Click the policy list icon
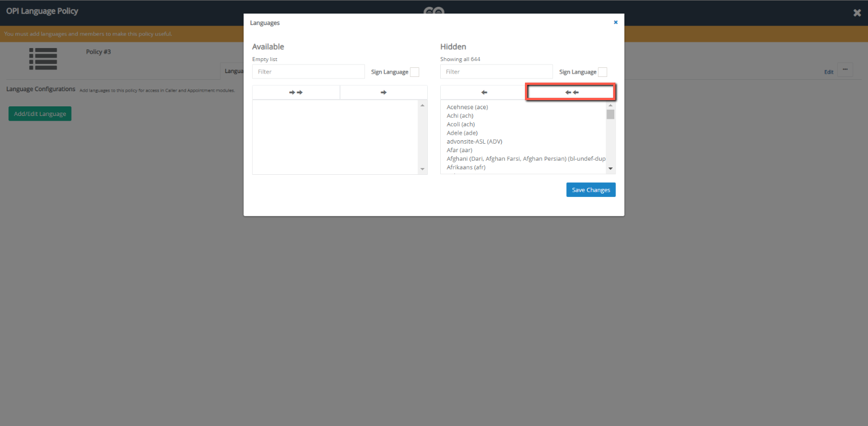Viewport: 868px width, 426px height. (43, 59)
